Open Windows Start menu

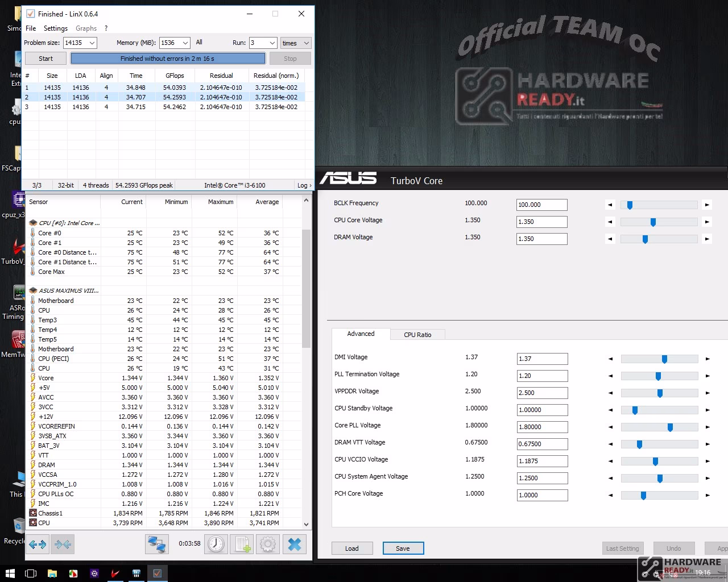click(x=10, y=573)
